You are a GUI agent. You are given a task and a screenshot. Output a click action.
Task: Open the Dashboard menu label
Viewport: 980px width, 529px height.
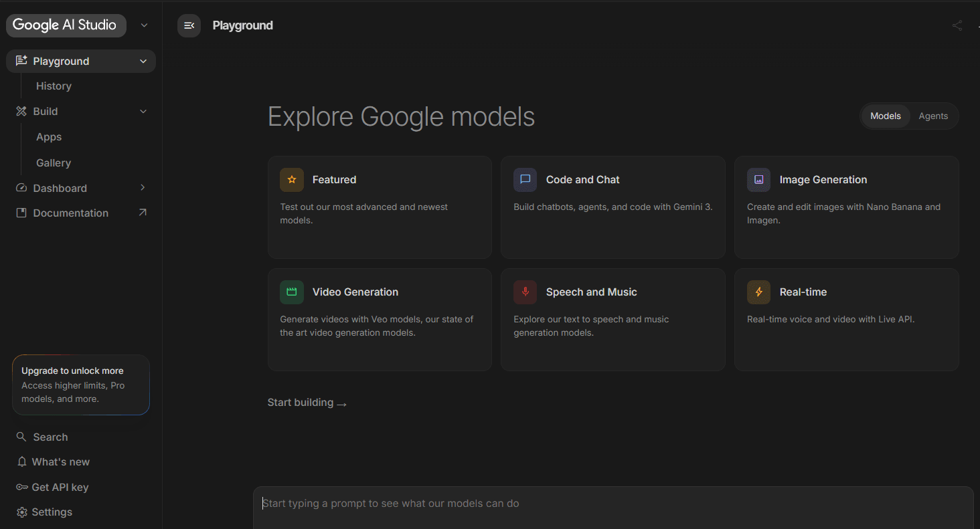(x=60, y=188)
